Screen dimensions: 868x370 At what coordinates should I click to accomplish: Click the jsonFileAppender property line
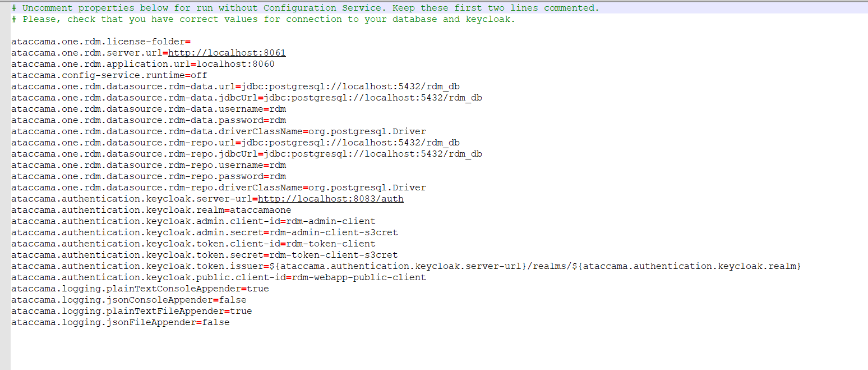tap(121, 322)
